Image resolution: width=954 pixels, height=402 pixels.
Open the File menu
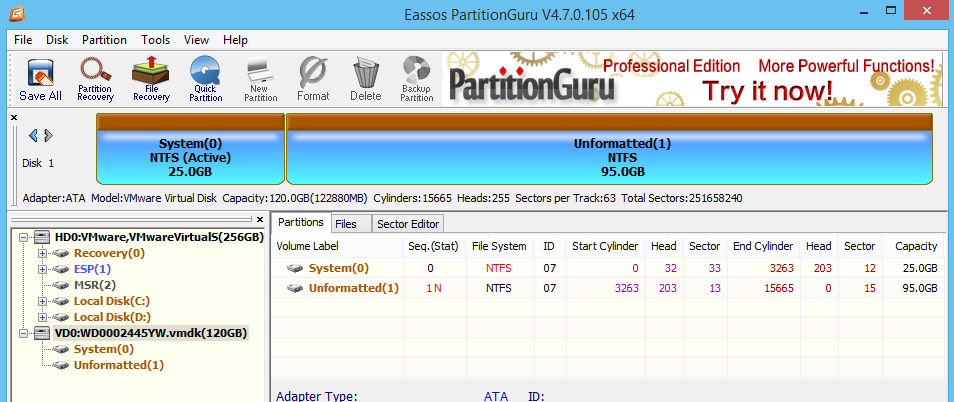[23, 40]
